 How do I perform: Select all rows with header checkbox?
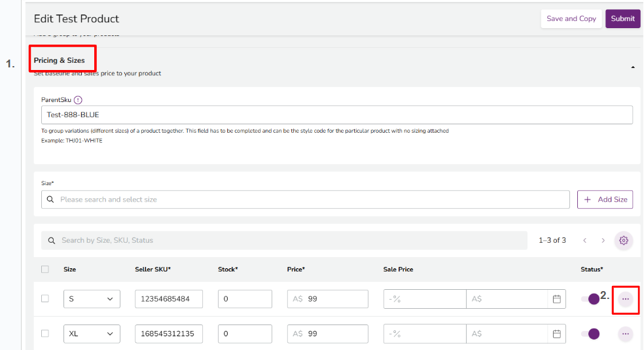pos(45,269)
